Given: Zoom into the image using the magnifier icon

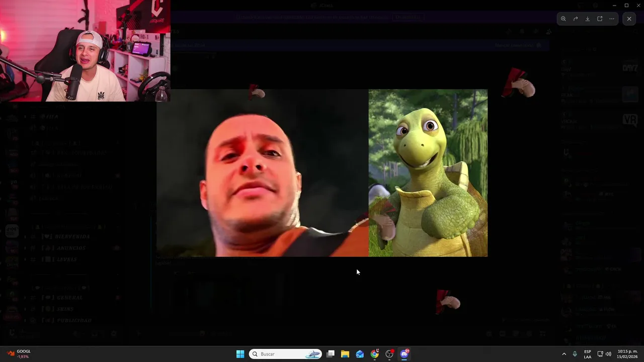Looking at the screenshot, I should (563, 19).
